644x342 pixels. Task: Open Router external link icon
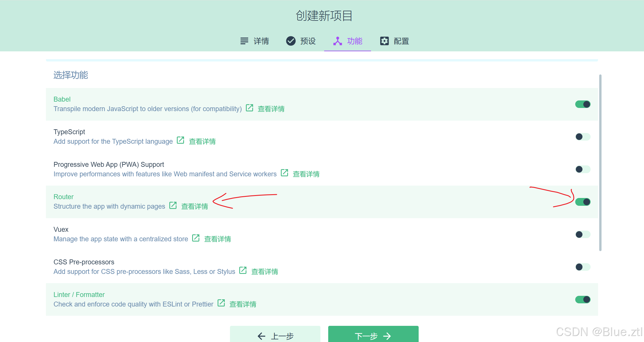(x=173, y=205)
